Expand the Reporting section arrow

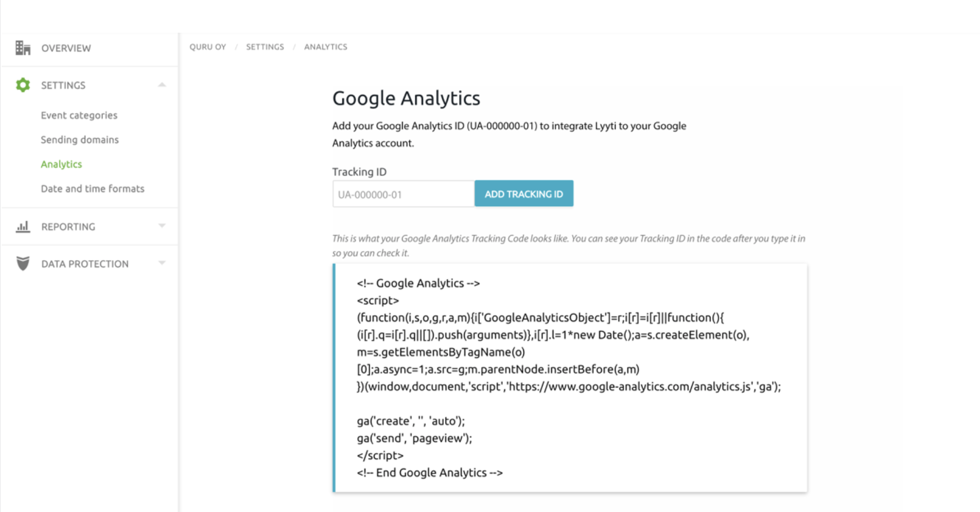point(162,226)
